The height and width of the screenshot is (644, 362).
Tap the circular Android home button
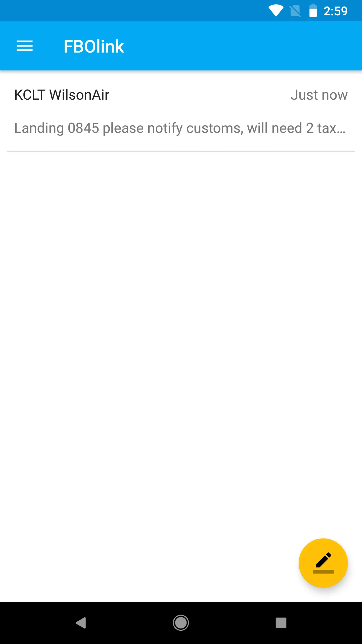[181, 623]
